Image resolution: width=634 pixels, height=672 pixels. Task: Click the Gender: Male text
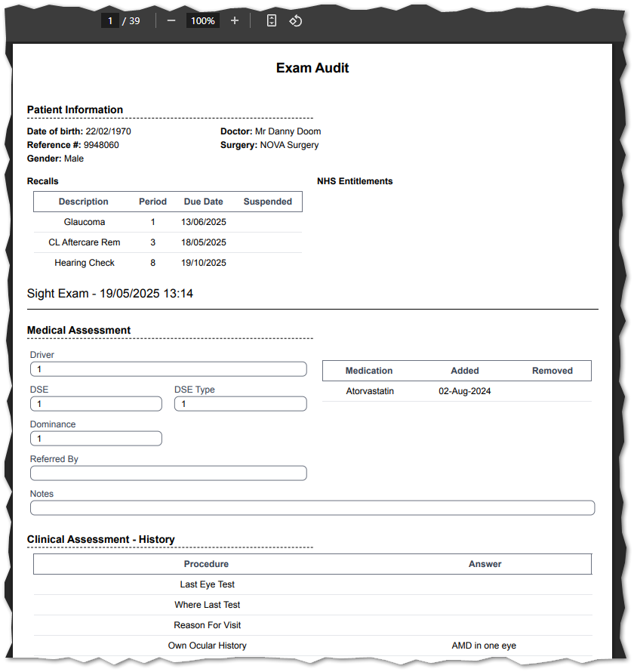click(x=55, y=159)
